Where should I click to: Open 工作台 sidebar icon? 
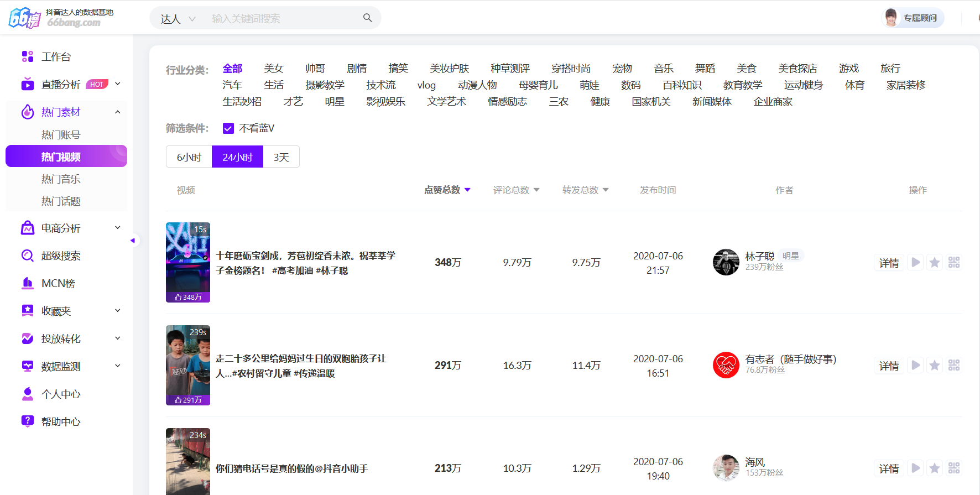click(x=27, y=56)
